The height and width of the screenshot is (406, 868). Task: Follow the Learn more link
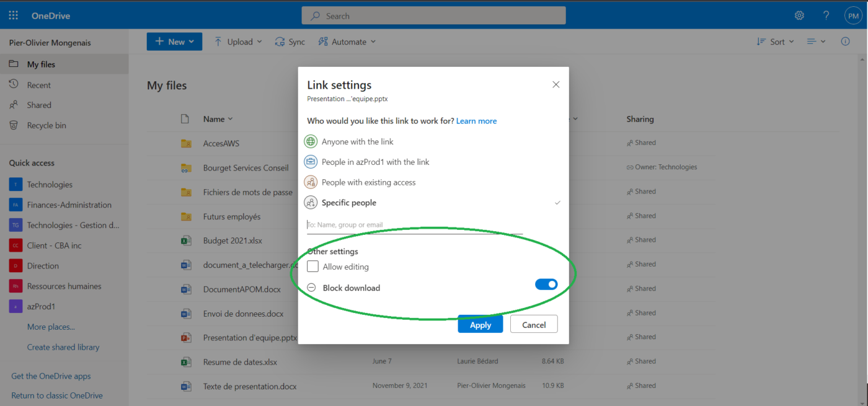pyautogui.click(x=476, y=121)
